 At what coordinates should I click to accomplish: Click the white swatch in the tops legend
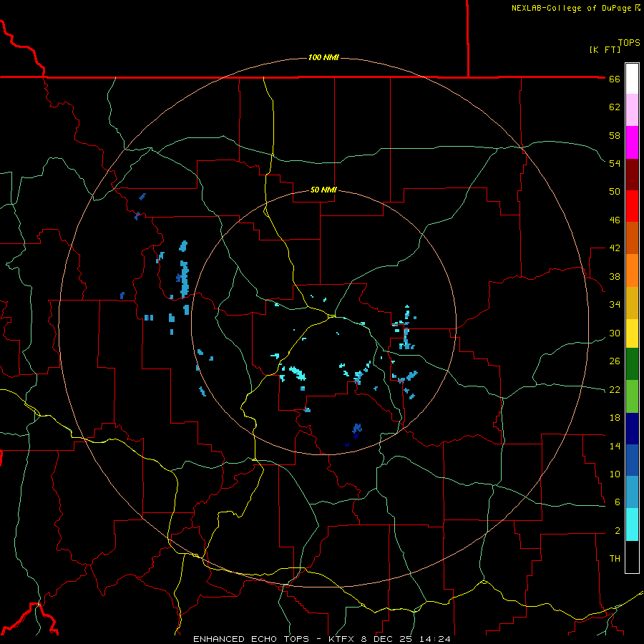[x=632, y=79]
